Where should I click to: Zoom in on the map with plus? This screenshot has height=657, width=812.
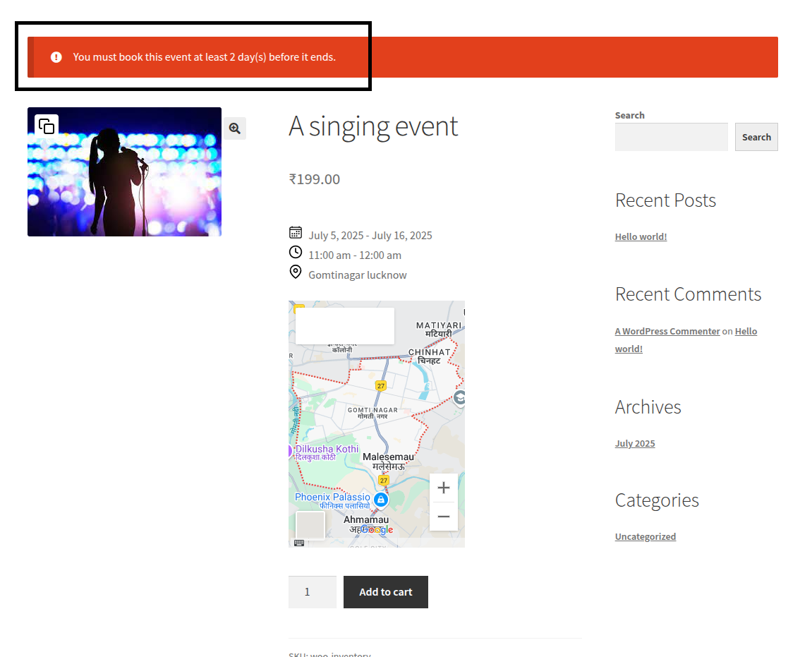point(443,488)
